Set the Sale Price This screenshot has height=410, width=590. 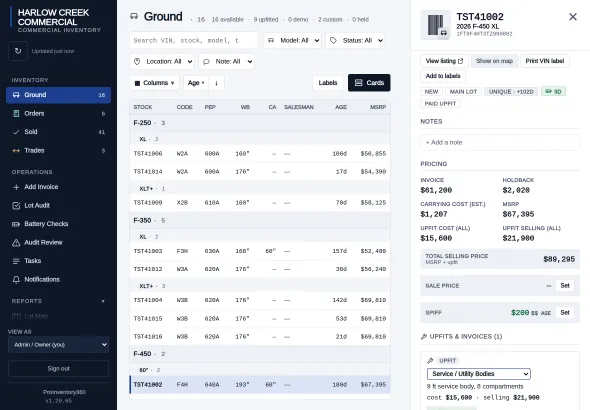point(565,285)
